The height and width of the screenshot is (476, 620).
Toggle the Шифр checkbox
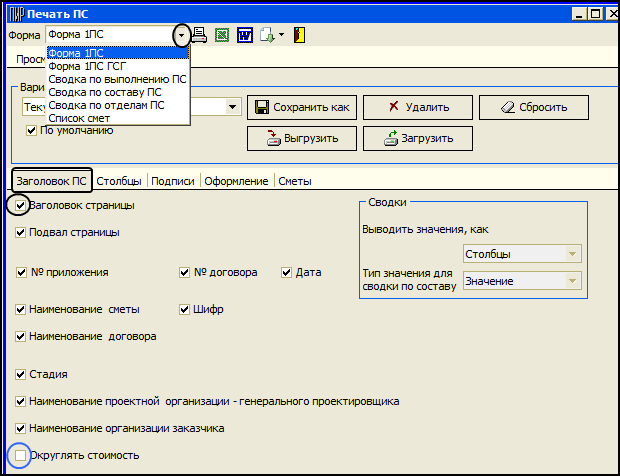184,309
